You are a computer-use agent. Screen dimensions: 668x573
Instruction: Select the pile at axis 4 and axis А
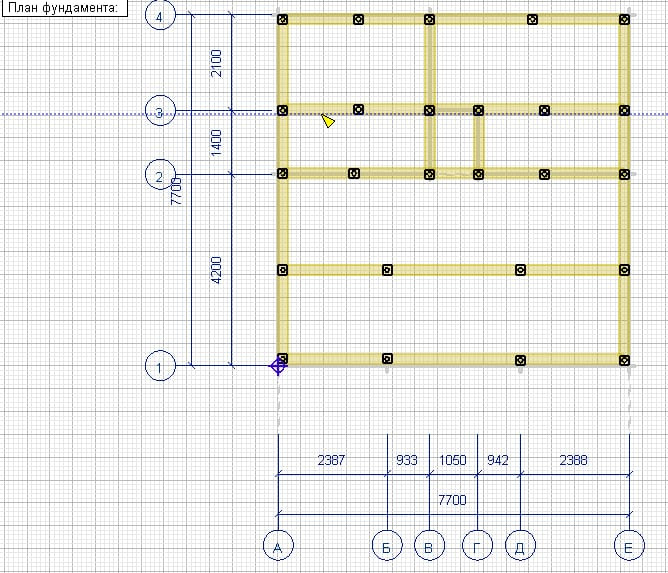282,19
